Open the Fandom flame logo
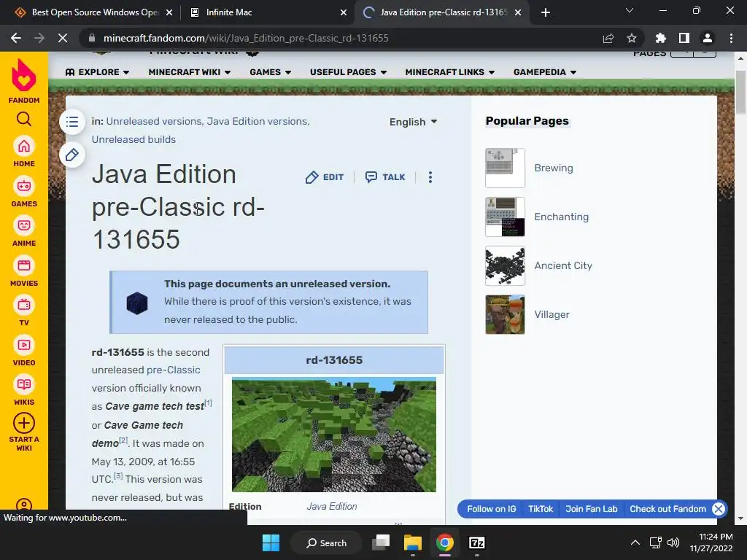The image size is (747, 560). [x=24, y=75]
